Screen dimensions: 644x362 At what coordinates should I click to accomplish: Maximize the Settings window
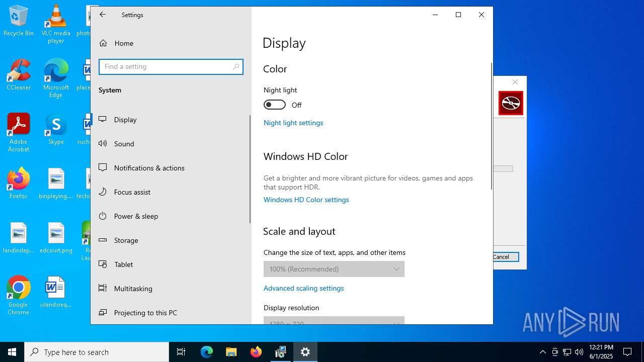tap(458, 15)
